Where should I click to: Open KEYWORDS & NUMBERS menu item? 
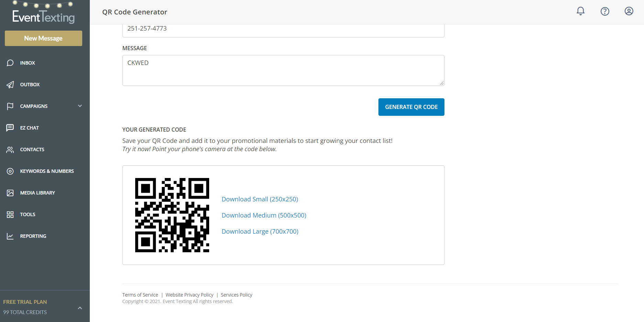point(47,171)
